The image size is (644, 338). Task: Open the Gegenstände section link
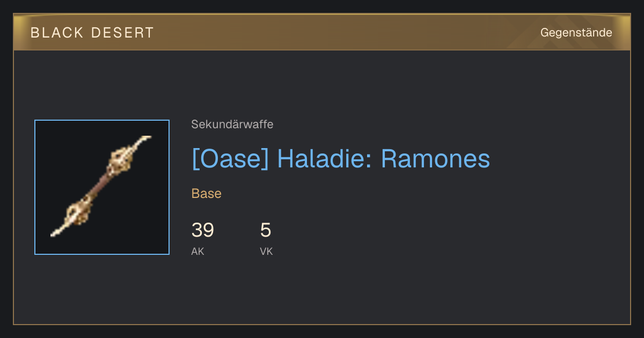[x=576, y=33]
